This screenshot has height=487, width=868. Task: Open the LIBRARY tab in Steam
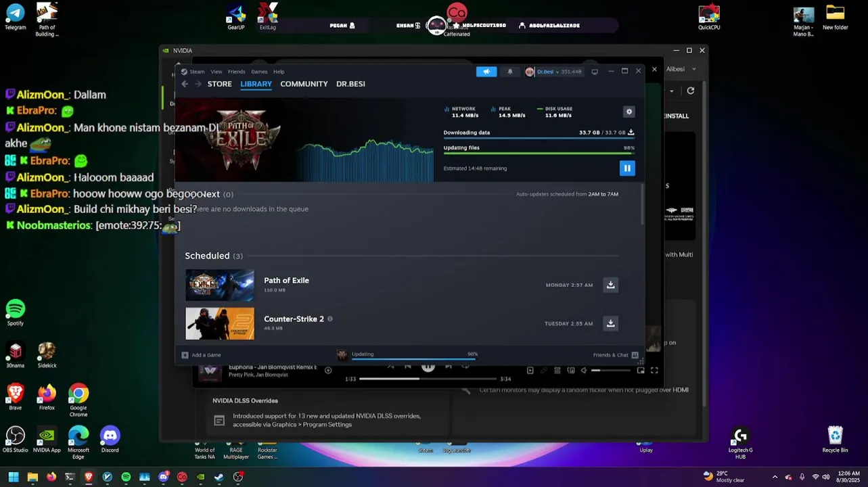256,84
